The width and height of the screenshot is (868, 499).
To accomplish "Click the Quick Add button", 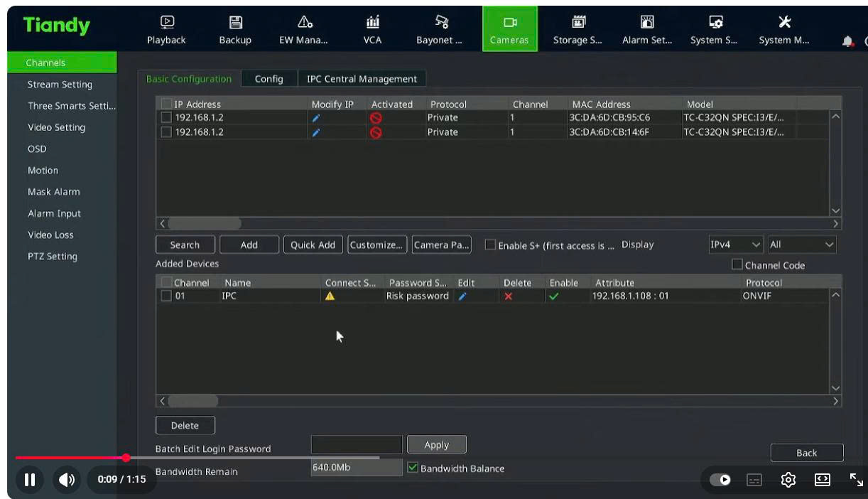I will pyautogui.click(x=313, y=245).
